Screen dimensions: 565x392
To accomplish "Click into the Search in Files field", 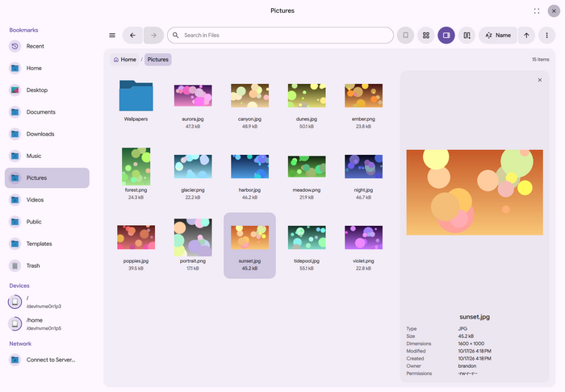I will pos(280,35).
